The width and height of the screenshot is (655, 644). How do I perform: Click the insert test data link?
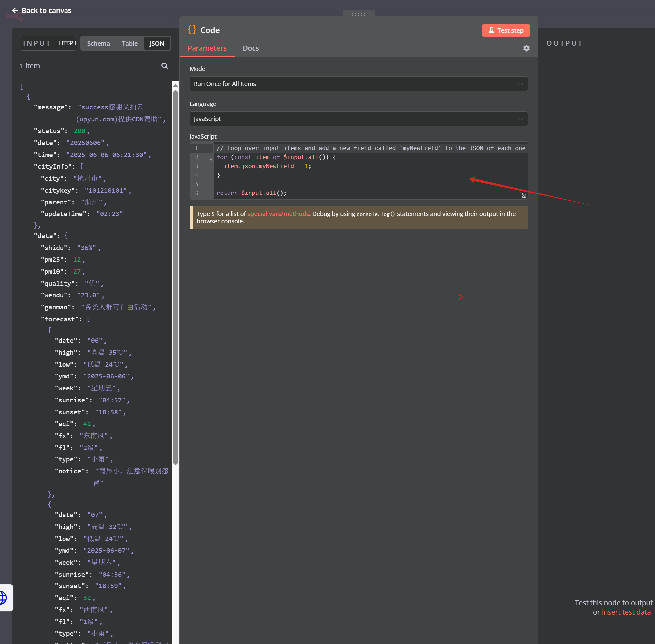[626, 612]
